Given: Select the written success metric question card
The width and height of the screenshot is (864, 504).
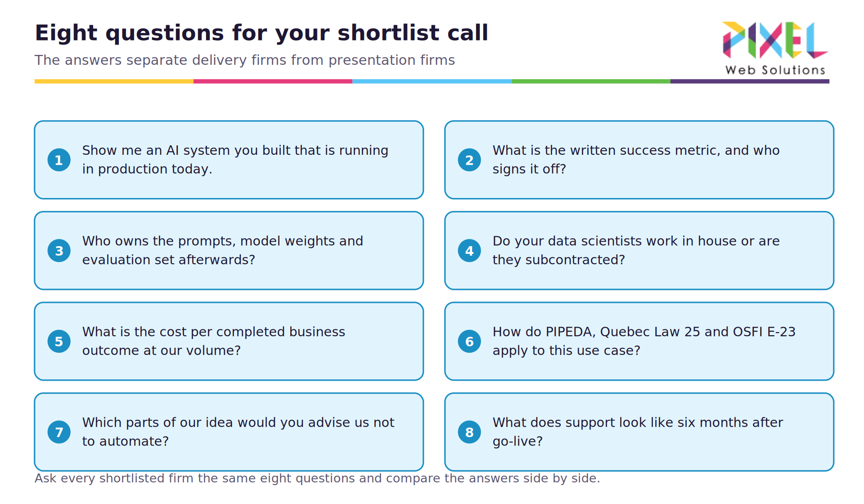Looking at the screenshot, I should click(x=639, y=160).
